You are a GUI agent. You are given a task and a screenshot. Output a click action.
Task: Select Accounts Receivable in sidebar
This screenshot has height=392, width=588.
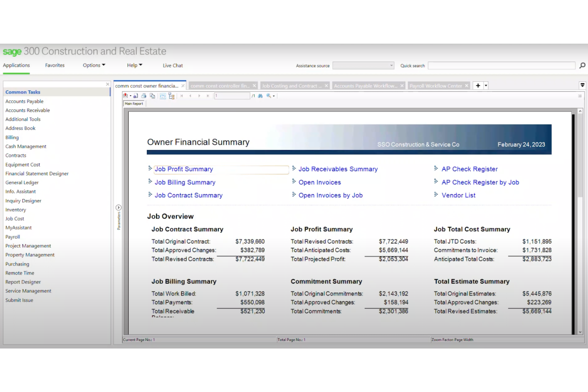pyautogui.click(x=27, y=110)
